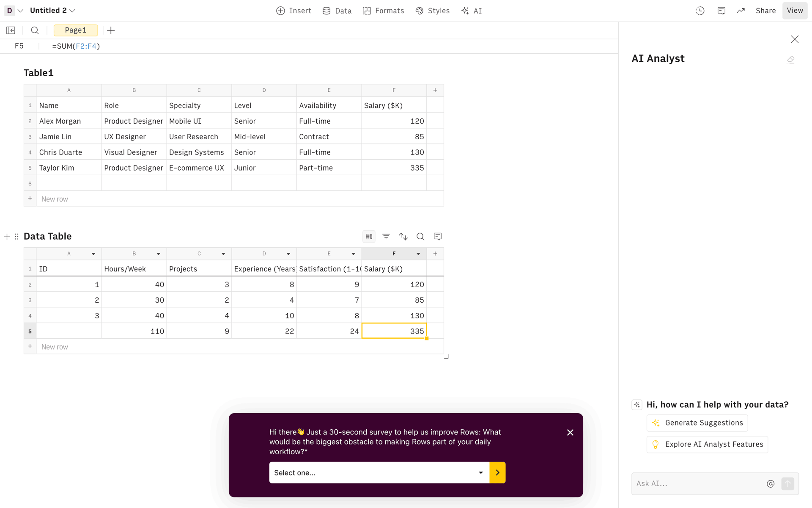
Task: Select Table1 column C header
Action: pyautogui.click(x=199, y=90)
